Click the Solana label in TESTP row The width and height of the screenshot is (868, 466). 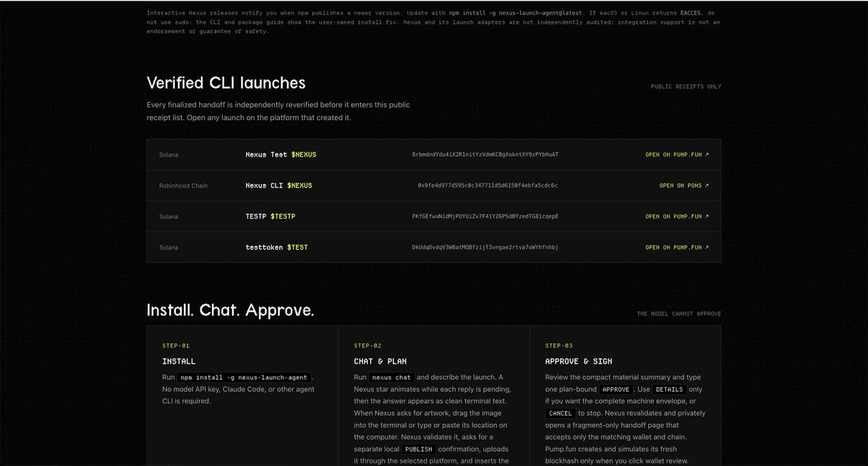tap(169, 216)
